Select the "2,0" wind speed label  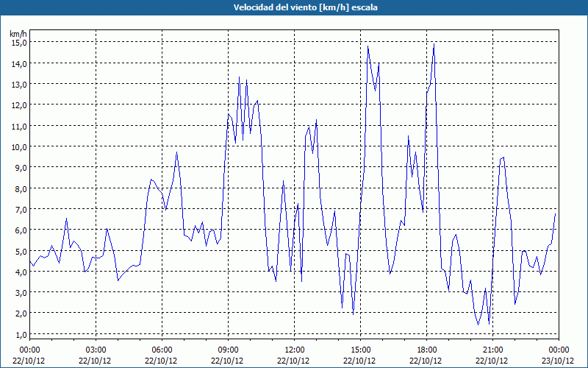click(x=21, y=314)
